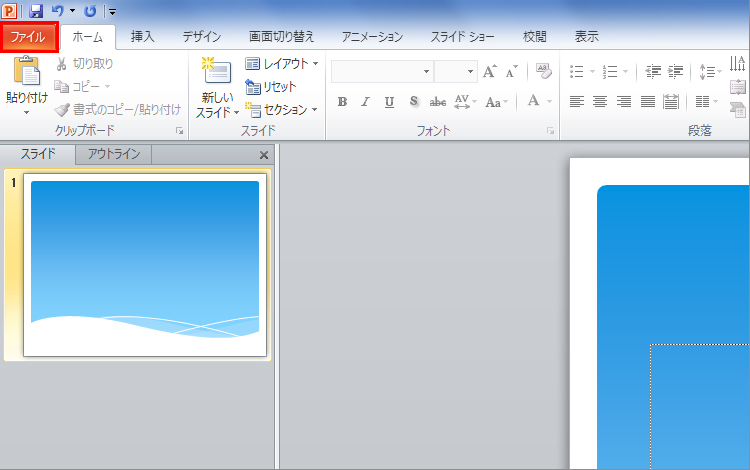
Task: Click the Undo arrow icon
Action: (x=57, y=11)
